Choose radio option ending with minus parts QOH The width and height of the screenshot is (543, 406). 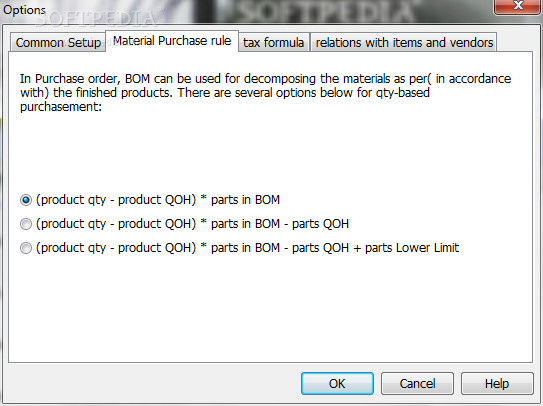click(26, 224)
